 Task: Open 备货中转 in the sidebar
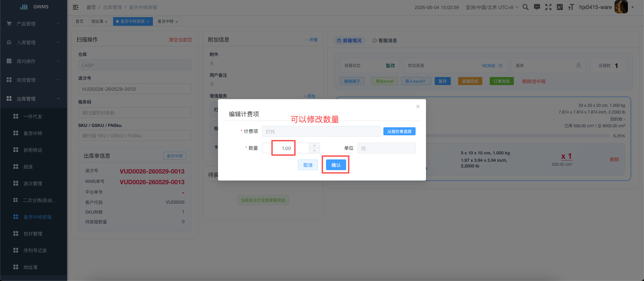pos(34,133)
